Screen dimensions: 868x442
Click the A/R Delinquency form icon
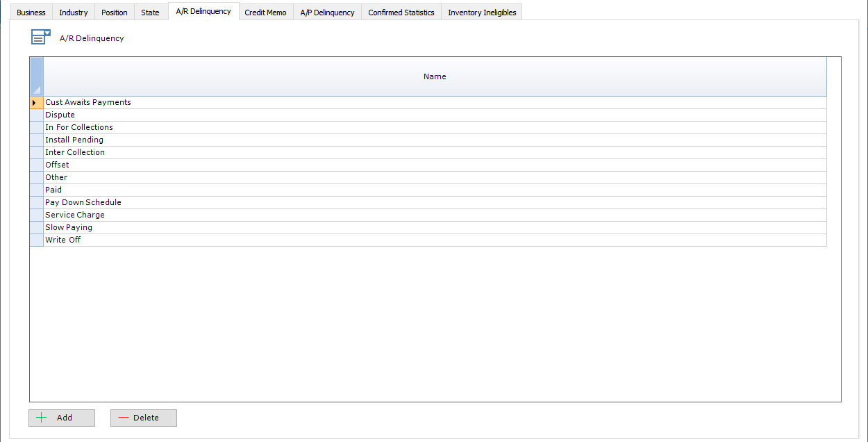click(40, 36)
